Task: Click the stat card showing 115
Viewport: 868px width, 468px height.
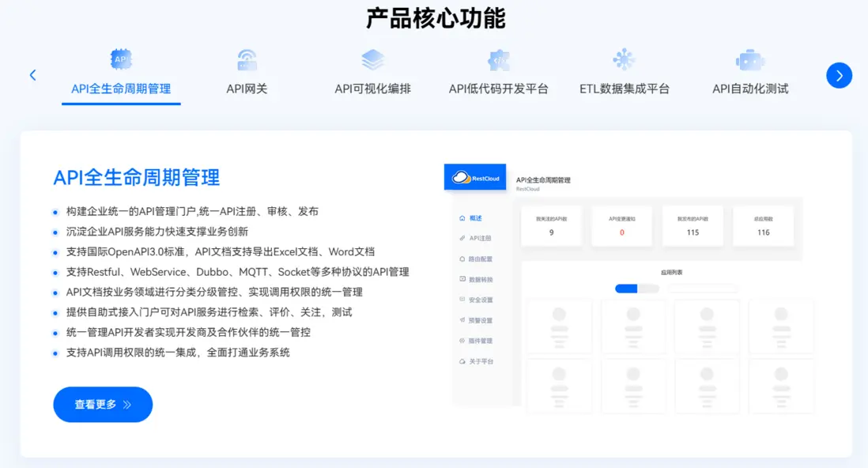Action: coord(693,226)
